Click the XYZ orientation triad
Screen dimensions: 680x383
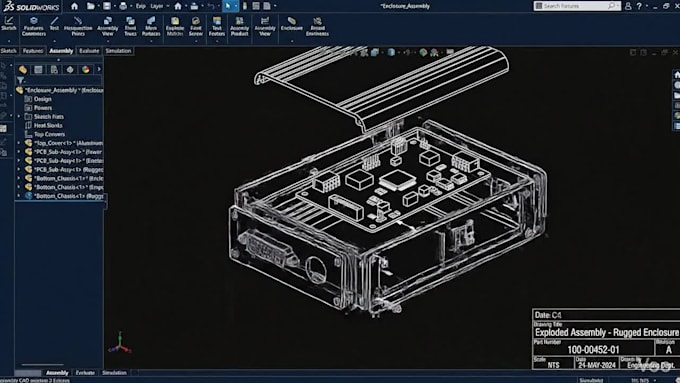120,343
